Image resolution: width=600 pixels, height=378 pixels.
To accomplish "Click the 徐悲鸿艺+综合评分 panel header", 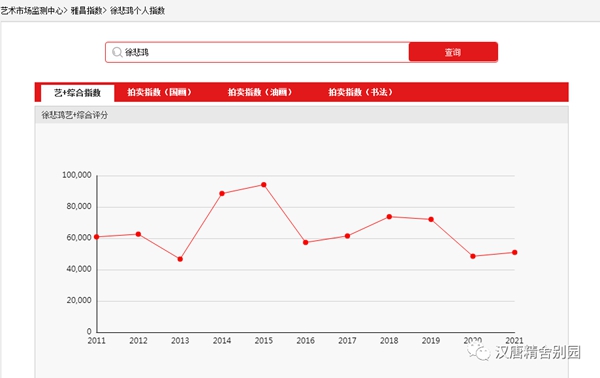I will (x=302, y=115).
